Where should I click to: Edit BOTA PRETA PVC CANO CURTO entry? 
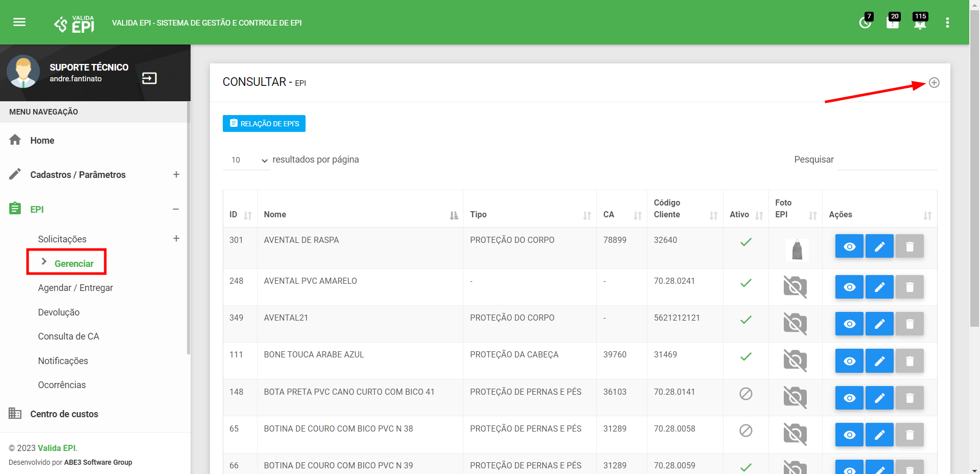coord(879,398)
